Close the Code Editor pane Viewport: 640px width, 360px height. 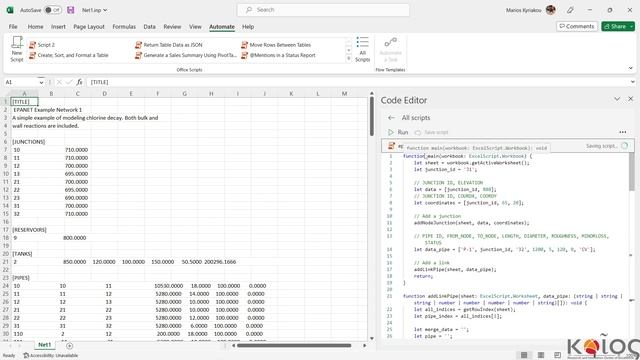(631, 99)
